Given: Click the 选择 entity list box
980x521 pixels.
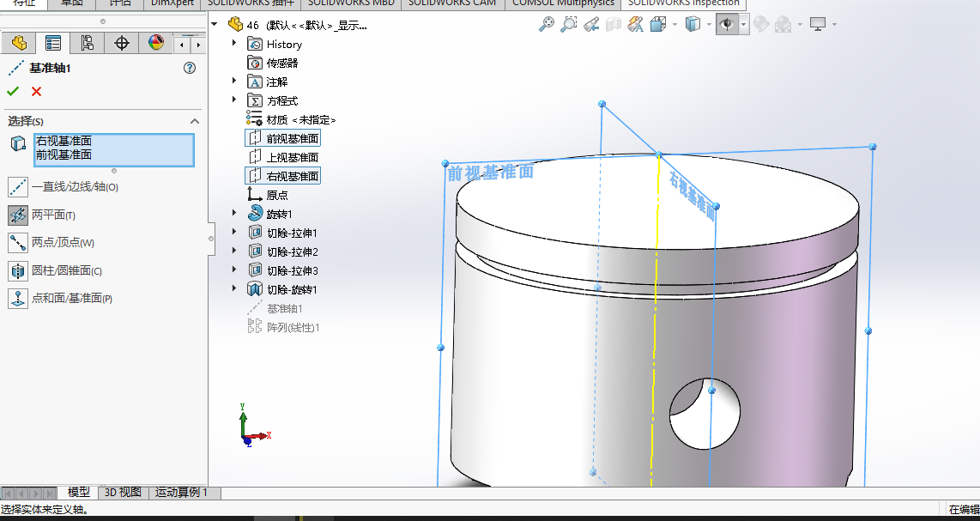Looking at the screenshot, I should pos(114,150).
